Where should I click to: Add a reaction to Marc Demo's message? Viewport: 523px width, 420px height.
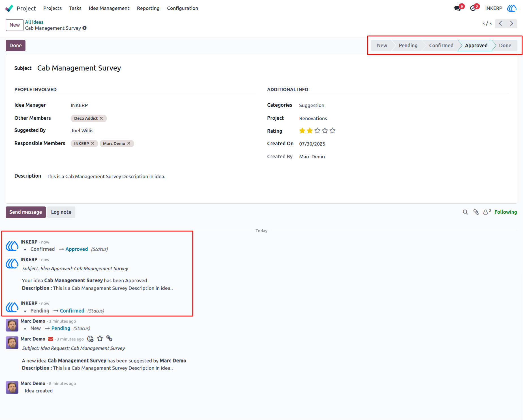click(x=90, y=339)
